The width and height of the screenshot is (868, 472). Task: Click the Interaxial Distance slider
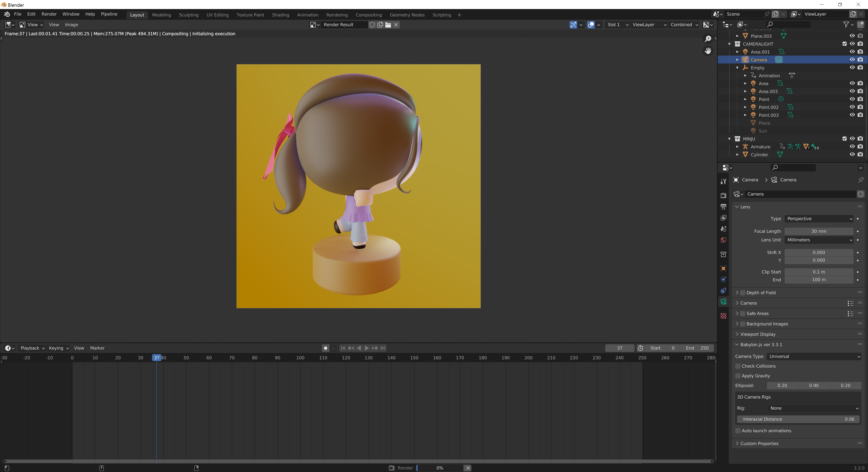click(x=798, y=419)
